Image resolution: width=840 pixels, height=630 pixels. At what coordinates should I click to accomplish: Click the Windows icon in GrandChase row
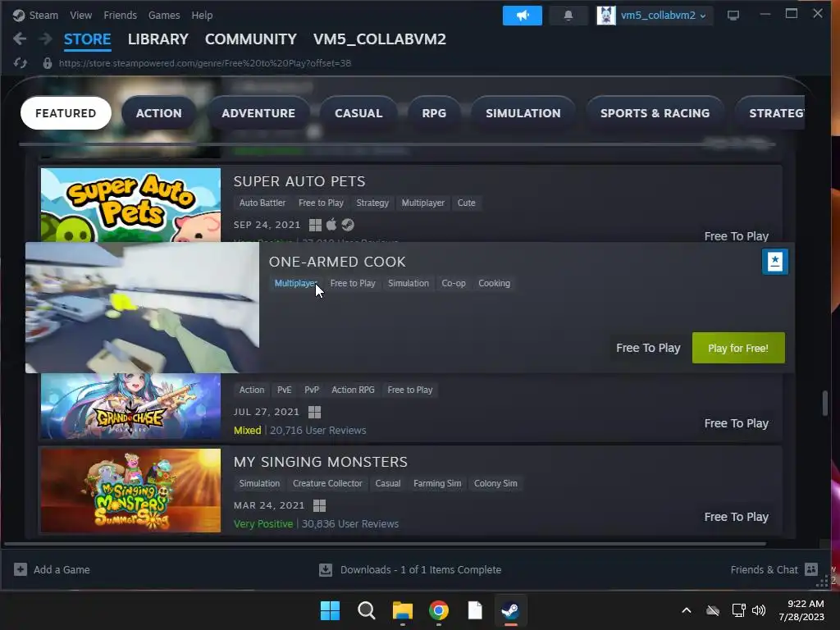(x=314, y=412)
